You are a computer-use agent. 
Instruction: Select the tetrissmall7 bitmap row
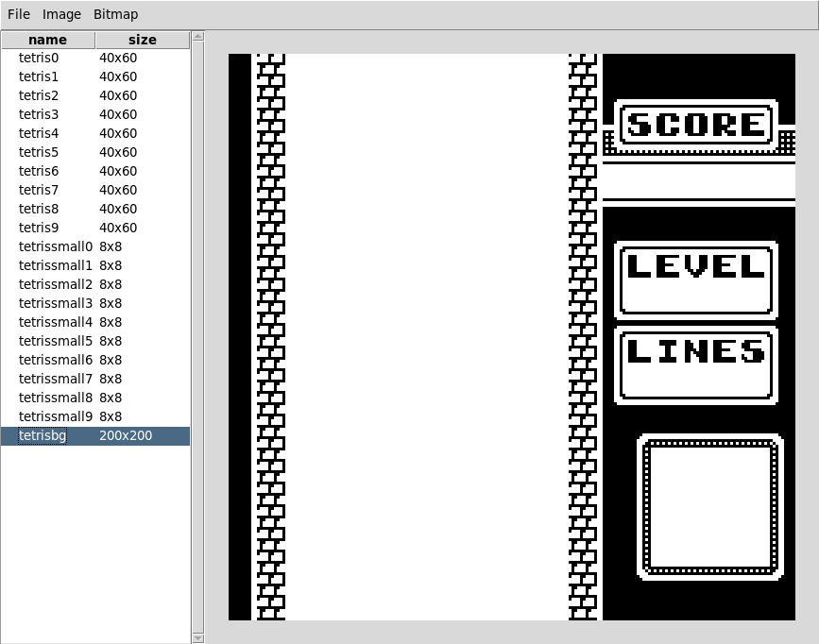(x=95, y=379)
